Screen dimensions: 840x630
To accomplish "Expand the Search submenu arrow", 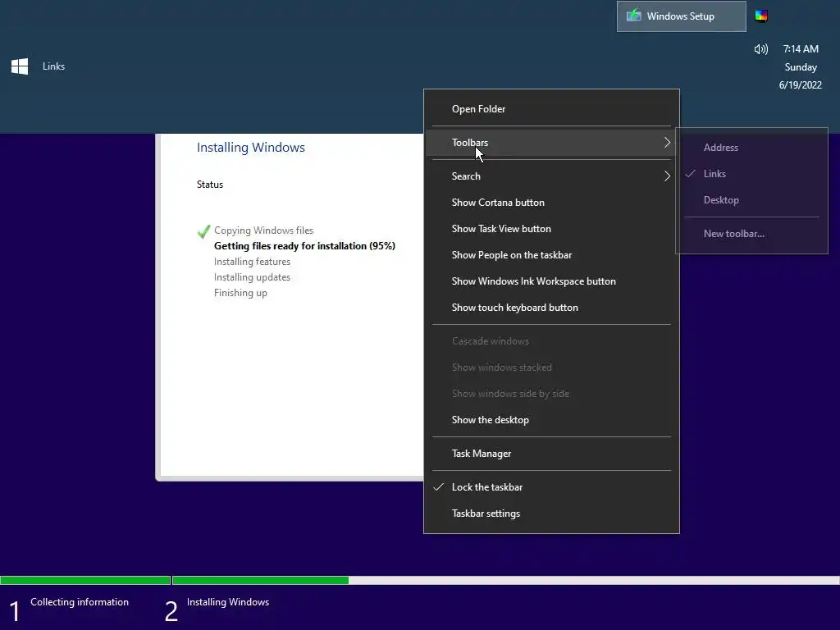I will pyautogui.click(x=667, y=176).
